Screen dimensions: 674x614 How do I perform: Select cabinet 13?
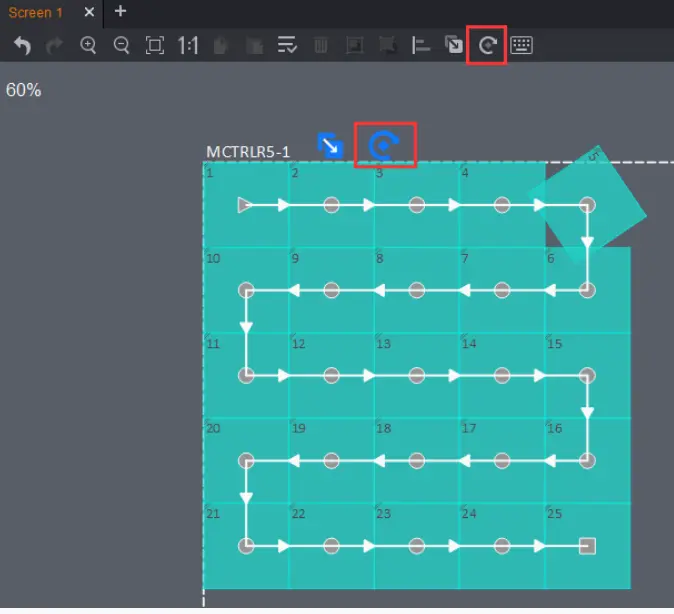[417, 375]
